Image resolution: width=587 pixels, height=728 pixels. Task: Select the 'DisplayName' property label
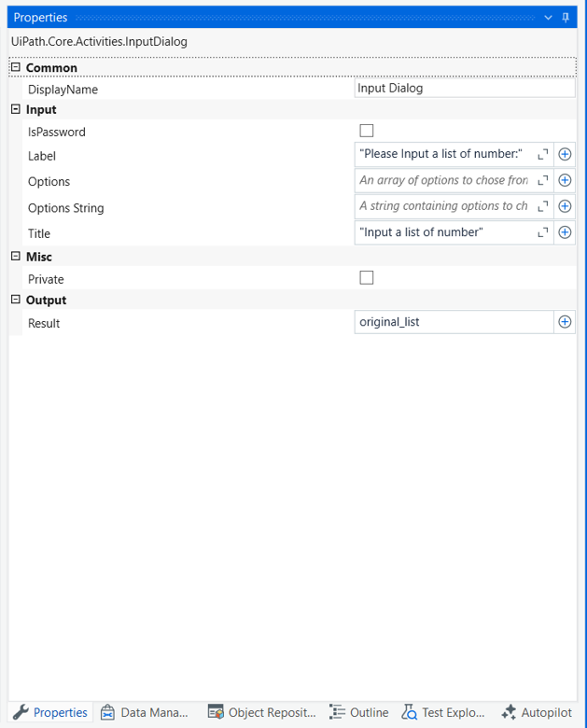coord(63,90)
